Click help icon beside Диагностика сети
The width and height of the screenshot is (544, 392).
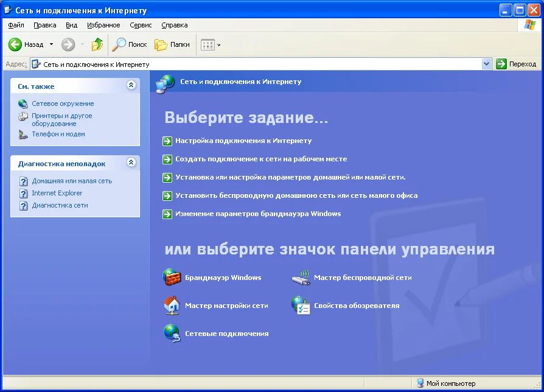23,206
